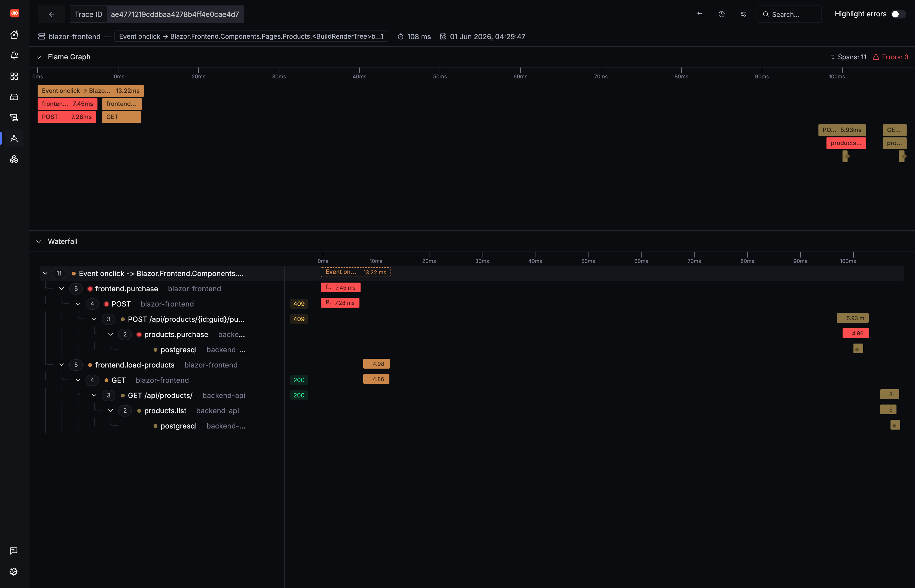The width and height of the screenshot is (915, 588).
Task: Collapse the root Event onclick span row
Action: click(45, 273)
